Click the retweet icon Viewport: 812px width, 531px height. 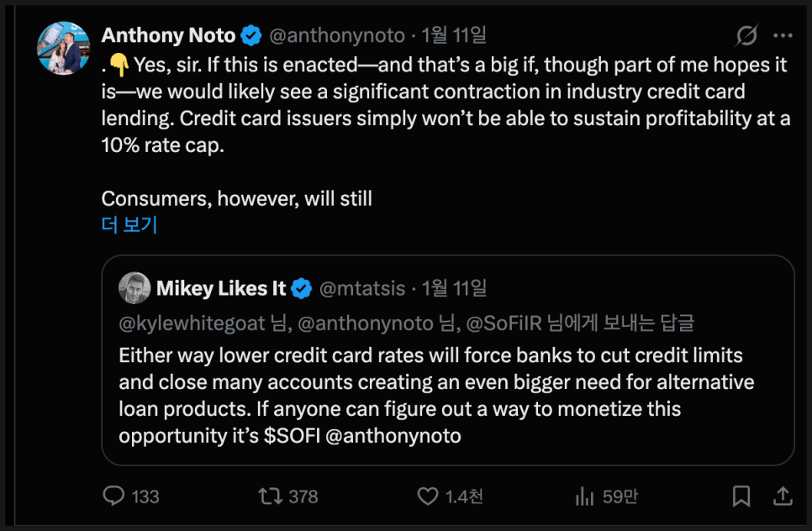[x=271, y=497]
